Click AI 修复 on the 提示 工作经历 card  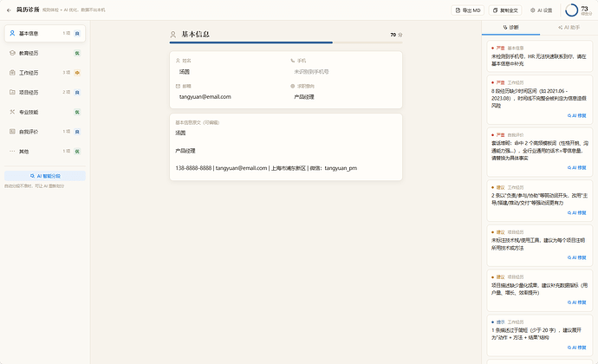tap(576, 348)
